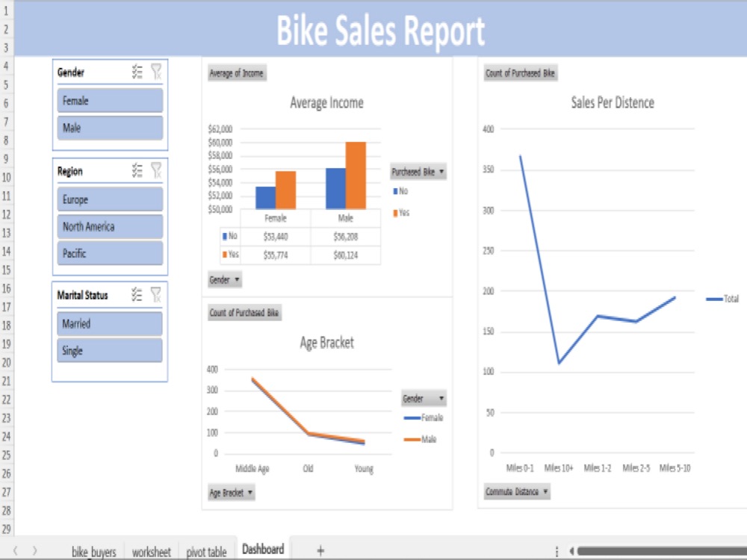
Task: Click Middle Age axis label
Action: point(252,469)
